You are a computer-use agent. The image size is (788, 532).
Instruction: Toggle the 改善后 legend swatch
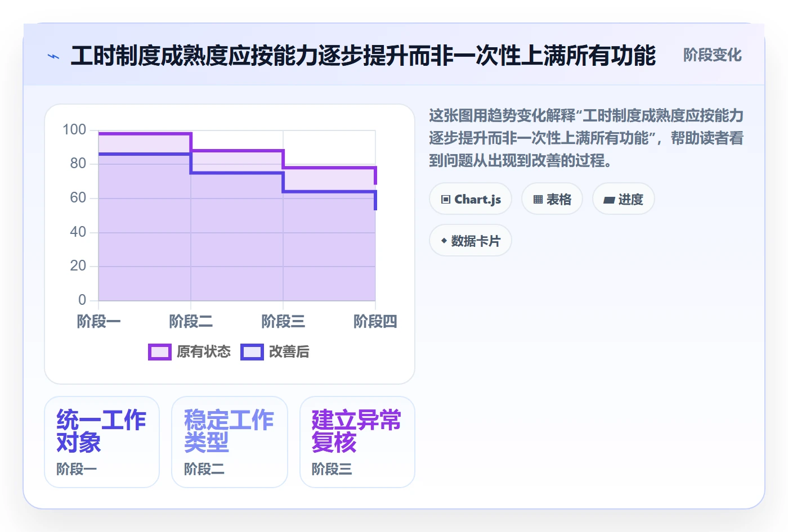pyautogui.click(x=252, y=352)
